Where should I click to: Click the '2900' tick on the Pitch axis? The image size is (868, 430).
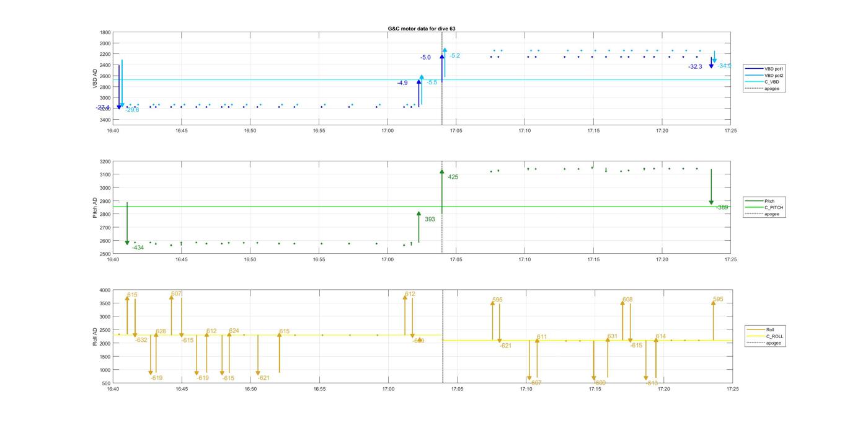pyautogui.click(x=105, y=201)
